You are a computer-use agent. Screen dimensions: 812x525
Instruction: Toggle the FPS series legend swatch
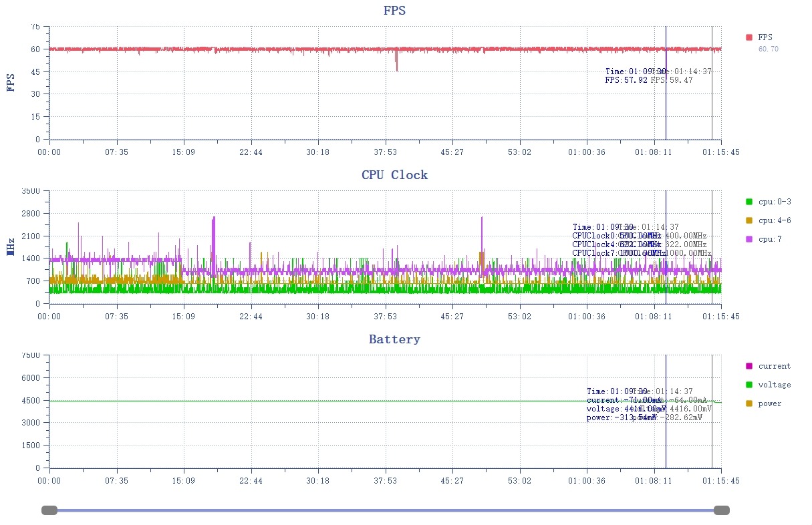click(x=749, y=37)
